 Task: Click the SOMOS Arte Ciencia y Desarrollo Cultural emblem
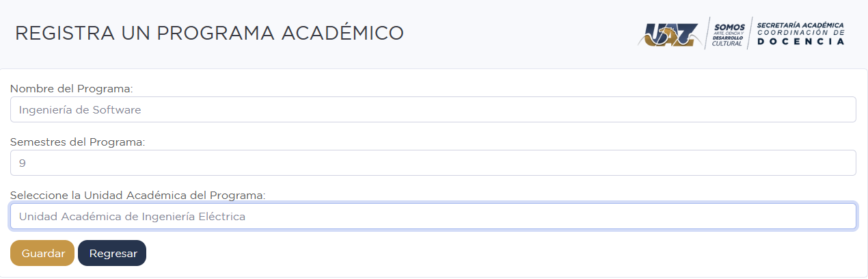(727, 34)
